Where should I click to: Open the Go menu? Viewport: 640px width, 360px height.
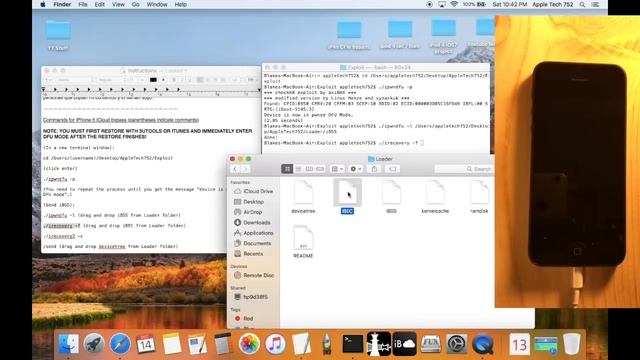click(136, 4)
